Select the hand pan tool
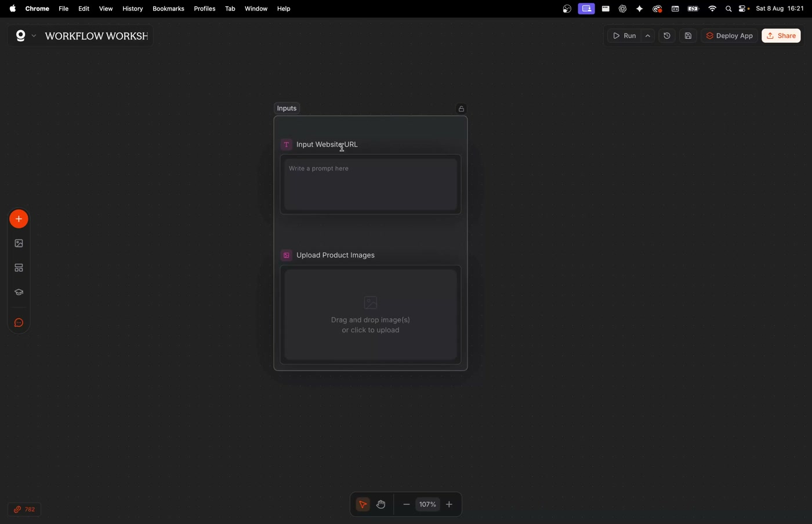The width and height of the screenshot is (812, 524). [x=381, y=505]
